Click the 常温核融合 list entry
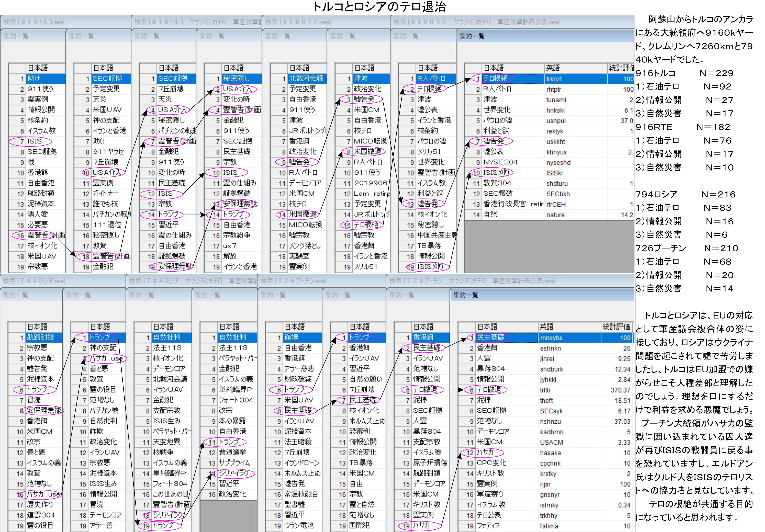This screenshot has width=765, height=532. point(302,494)
